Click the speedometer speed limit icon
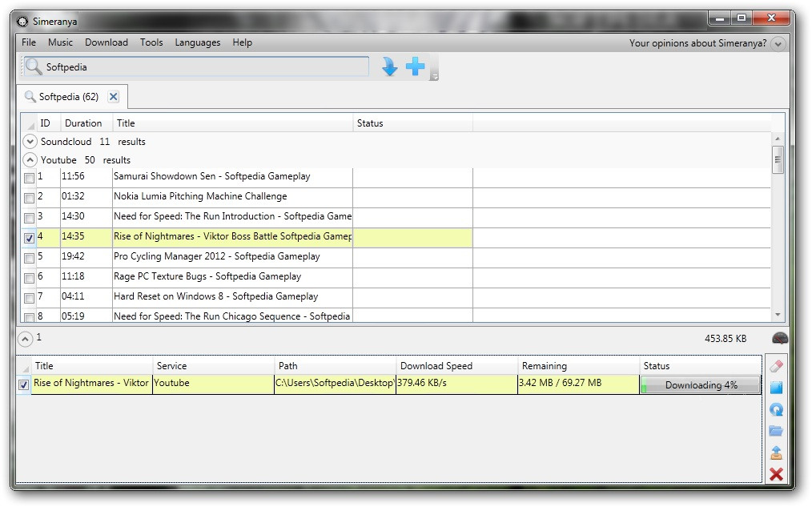This screenshot has height=507, width=812. [x=780, y=338]
